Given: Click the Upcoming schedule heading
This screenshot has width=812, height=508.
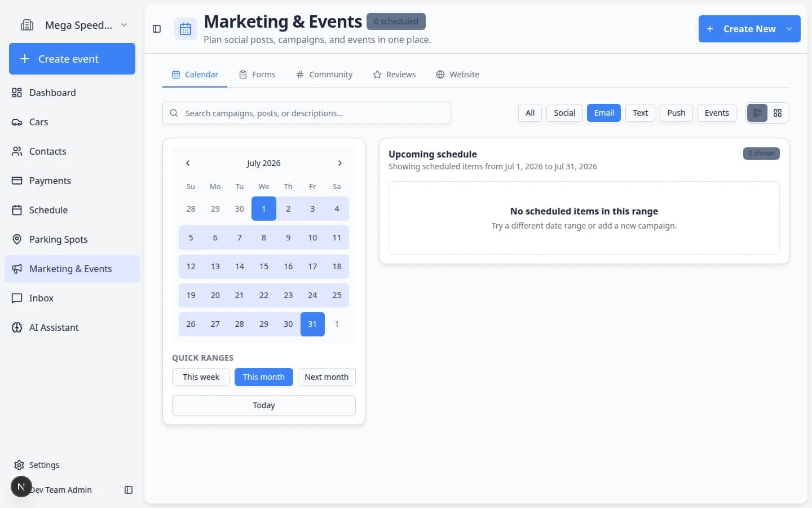Looking at the screenshot, I should pyautogui.click(x=433, y=154).
